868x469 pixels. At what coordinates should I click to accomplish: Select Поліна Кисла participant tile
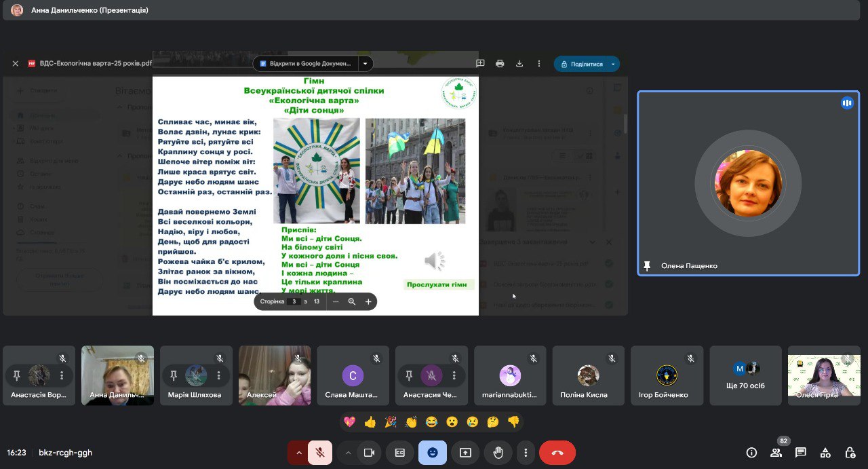point(589,376)
